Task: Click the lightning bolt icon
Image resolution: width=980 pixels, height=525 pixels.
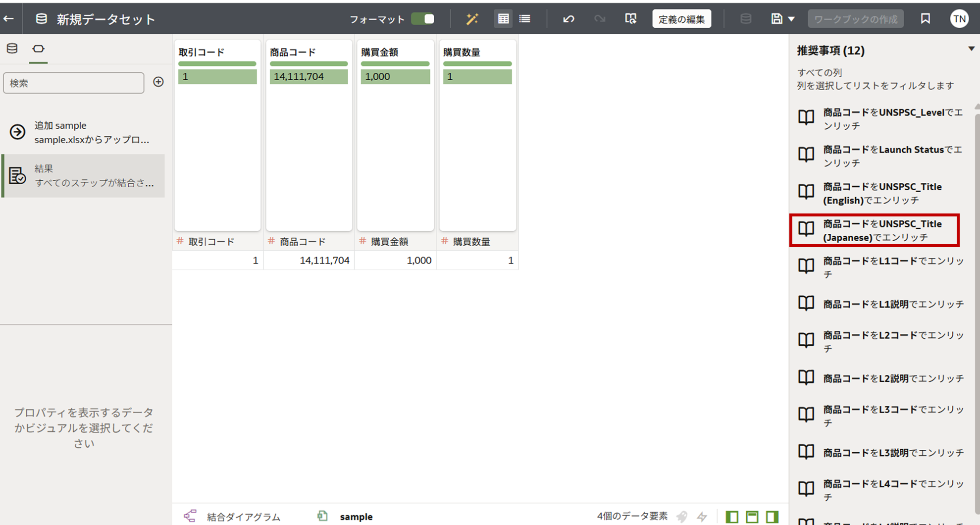Action: pos(702,517)
